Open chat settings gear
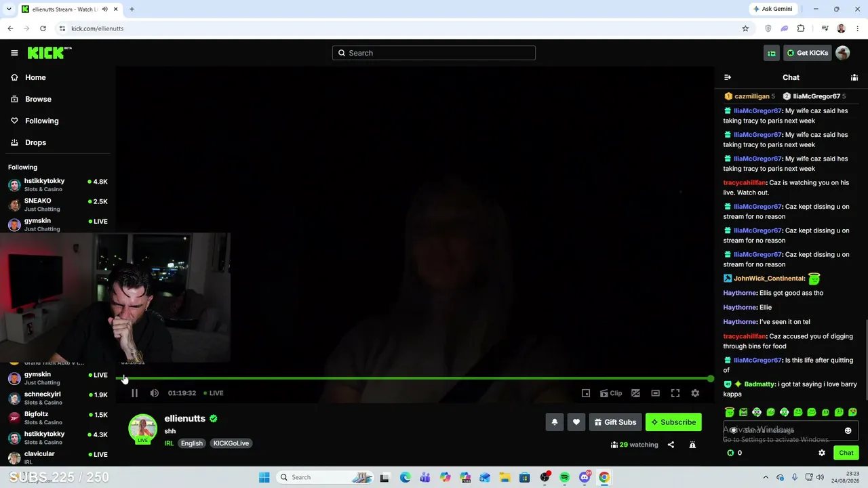 [822, 453]
